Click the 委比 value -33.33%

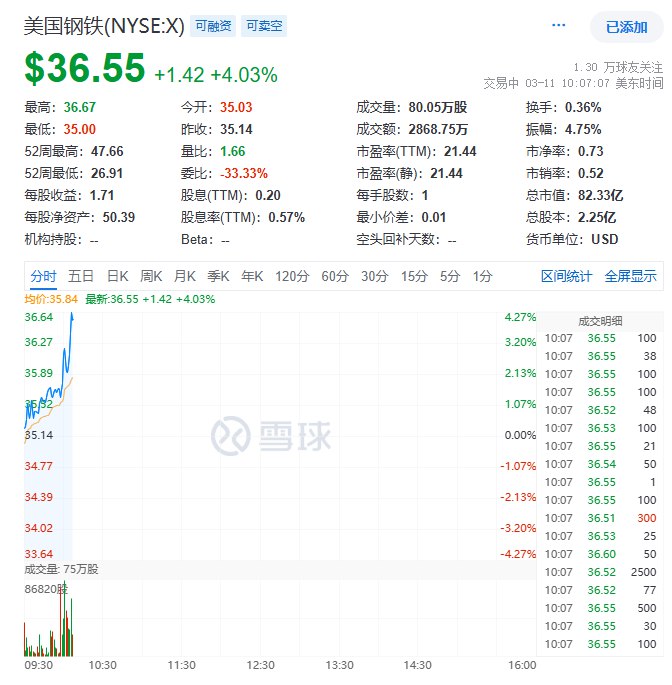(x=244, y=173)
